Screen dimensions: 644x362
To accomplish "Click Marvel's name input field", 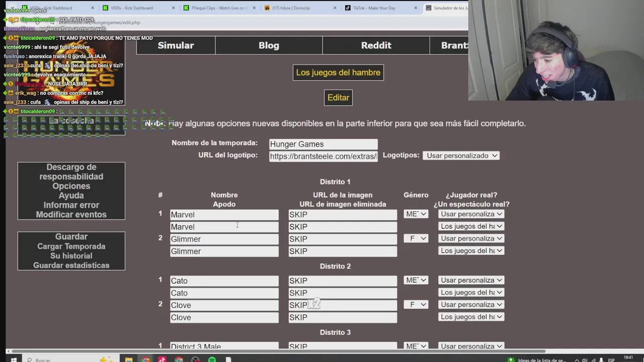I will (224, 215).
